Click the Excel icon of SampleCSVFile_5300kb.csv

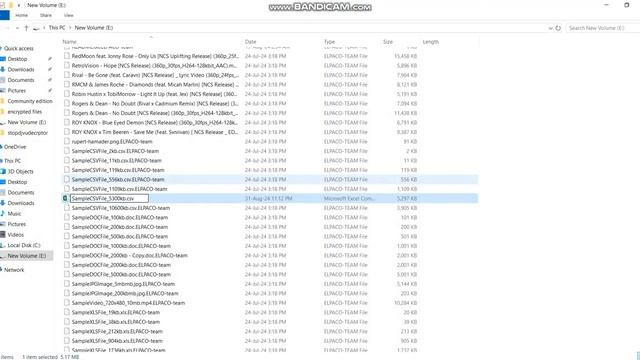point(65,198)
